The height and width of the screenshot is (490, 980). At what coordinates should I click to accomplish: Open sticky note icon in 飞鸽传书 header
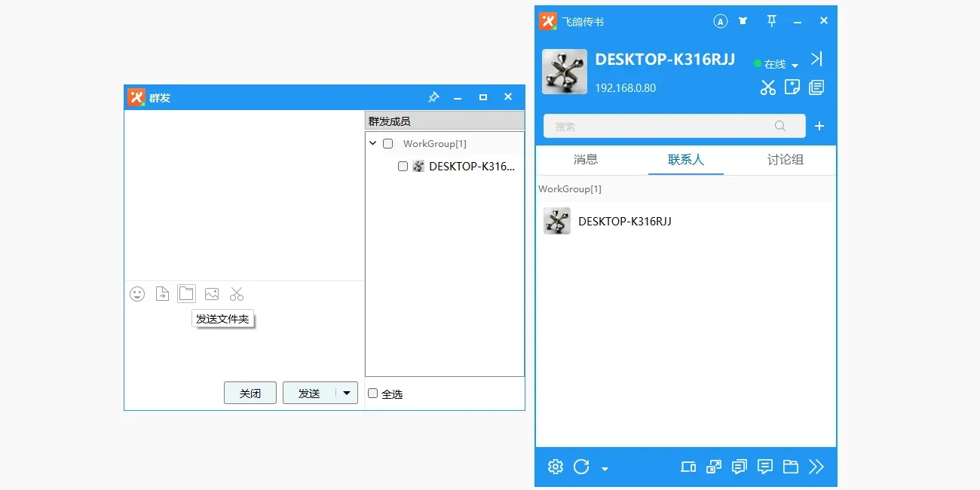pyautogui.click(x=792, y=87)
